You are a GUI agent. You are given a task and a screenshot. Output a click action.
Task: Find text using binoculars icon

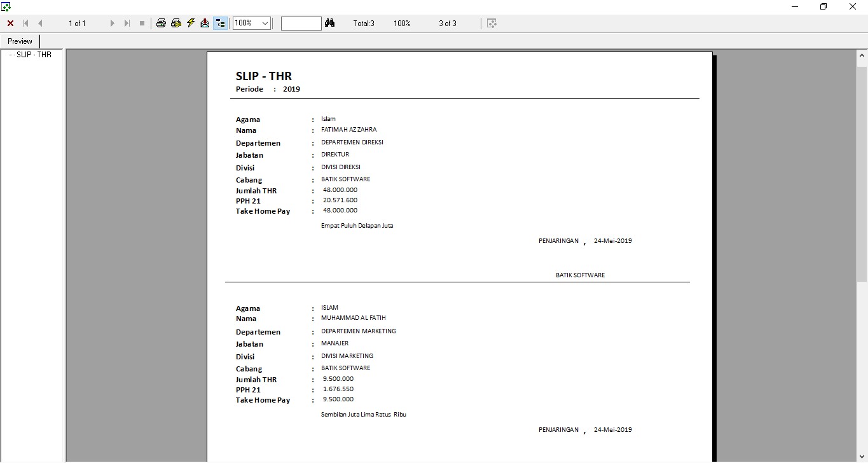[x=329, y=24]
